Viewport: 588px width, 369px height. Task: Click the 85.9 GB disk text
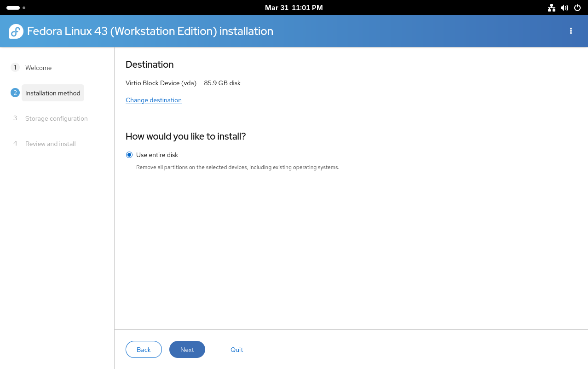pyautogui.click(x=222, y=83)
